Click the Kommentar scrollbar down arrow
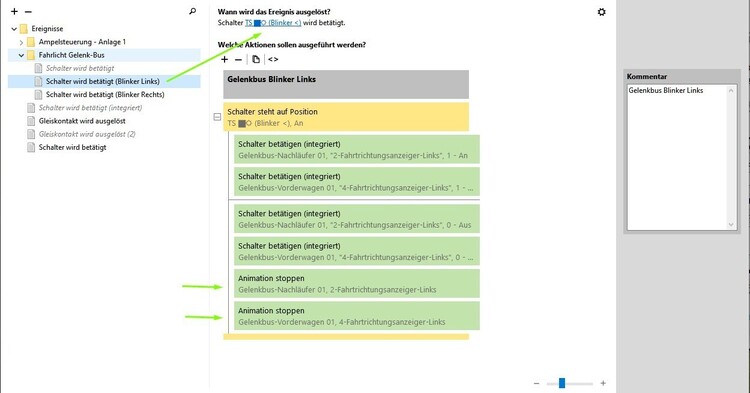The height and width of the screenshot is (393, 750). (731, 225)
